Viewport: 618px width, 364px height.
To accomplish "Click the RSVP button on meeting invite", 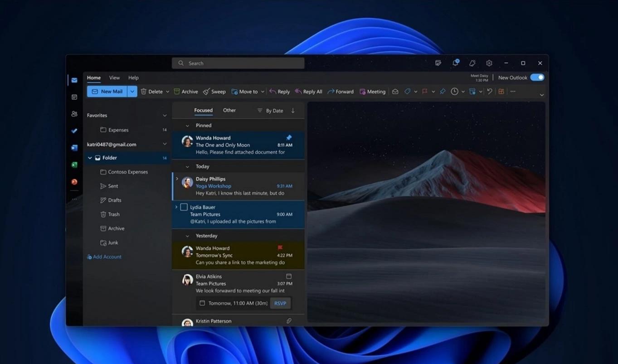I will pyautogui.click(x=280, y=303).
